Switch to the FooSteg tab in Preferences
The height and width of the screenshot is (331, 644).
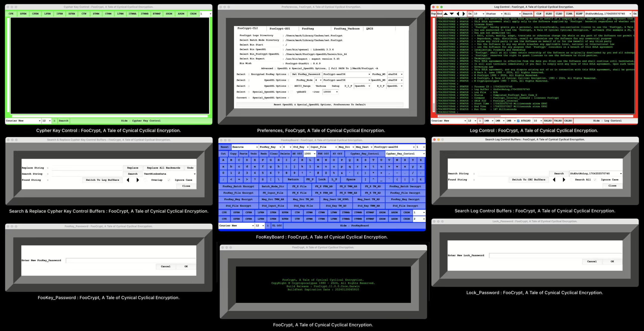pyautogui.click(x=308, y=29)
